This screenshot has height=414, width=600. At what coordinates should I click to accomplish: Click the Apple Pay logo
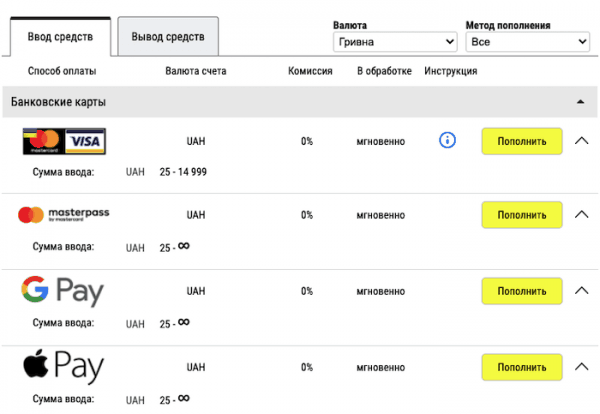click(62, 367)
